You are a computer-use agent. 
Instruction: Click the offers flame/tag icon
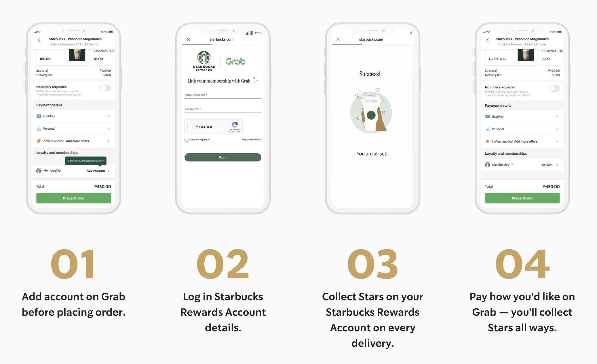click(x=38, y=141)
